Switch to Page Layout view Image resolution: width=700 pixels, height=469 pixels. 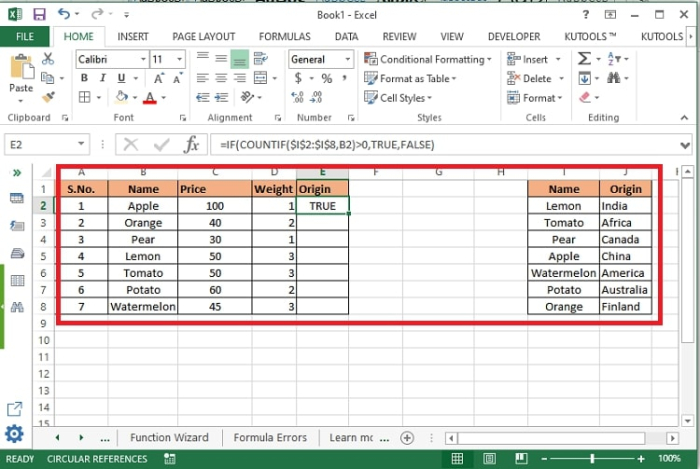(489, 458)
